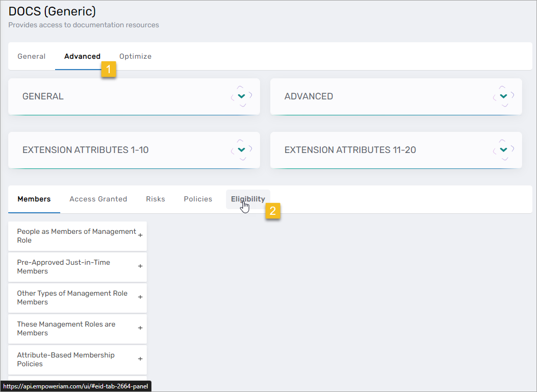Open People as Members of Management Role panel

(76, 236)
